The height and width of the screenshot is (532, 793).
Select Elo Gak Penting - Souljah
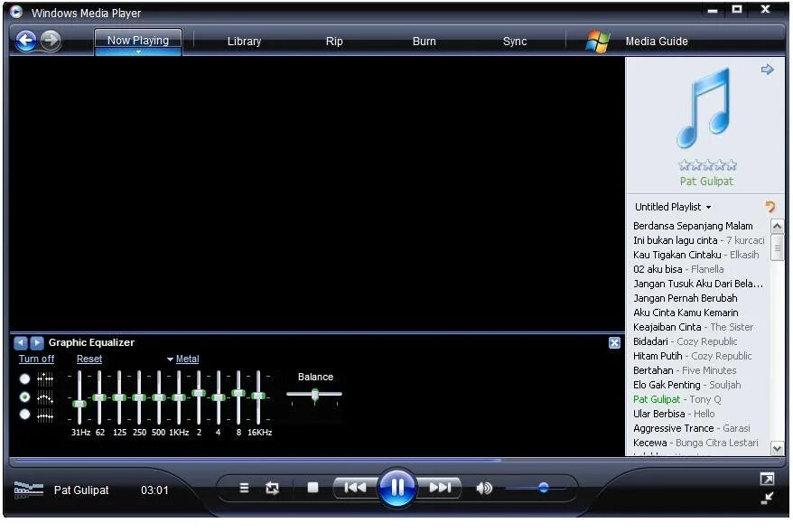686,386
